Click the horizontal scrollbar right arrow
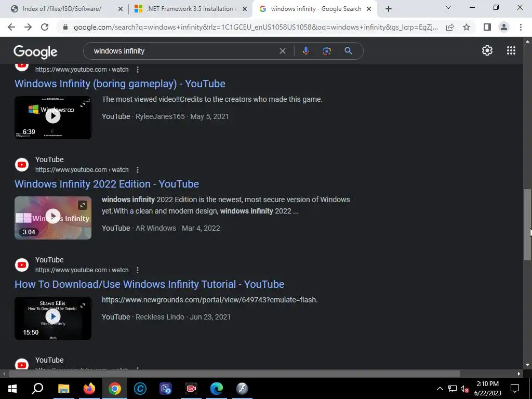This screenshot has width=532, height=399. click(x=519, y=374)
